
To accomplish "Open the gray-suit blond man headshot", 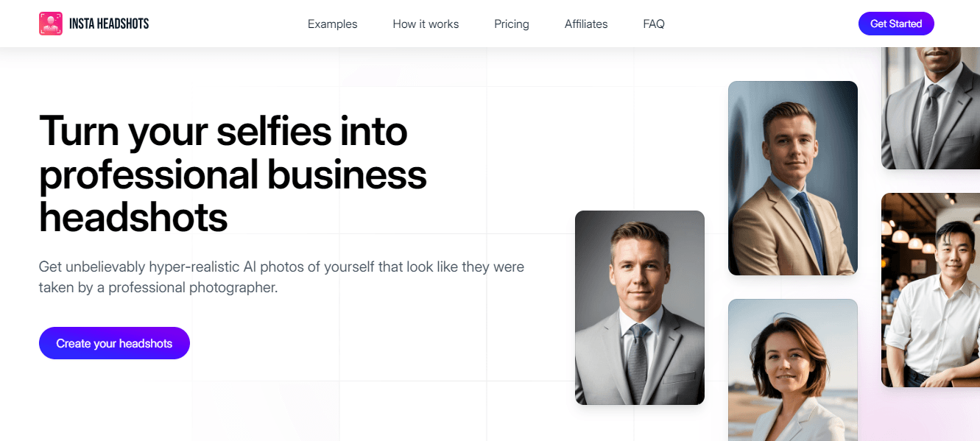I will point(639,308).
